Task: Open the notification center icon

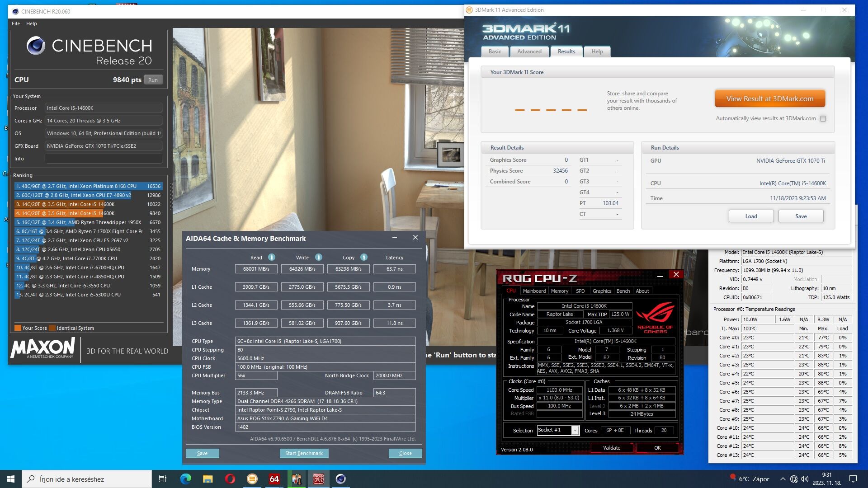Action: pyautogui.click(x=853, y=479)
